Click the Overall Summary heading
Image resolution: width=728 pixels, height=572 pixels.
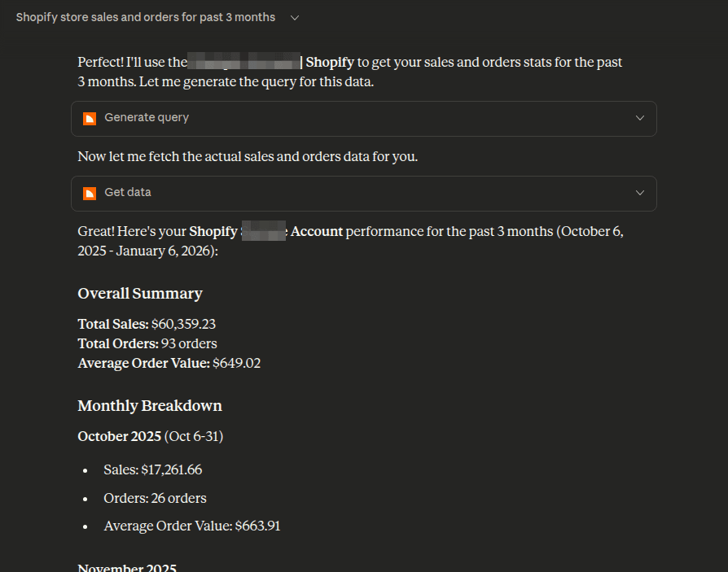point(140,294)
